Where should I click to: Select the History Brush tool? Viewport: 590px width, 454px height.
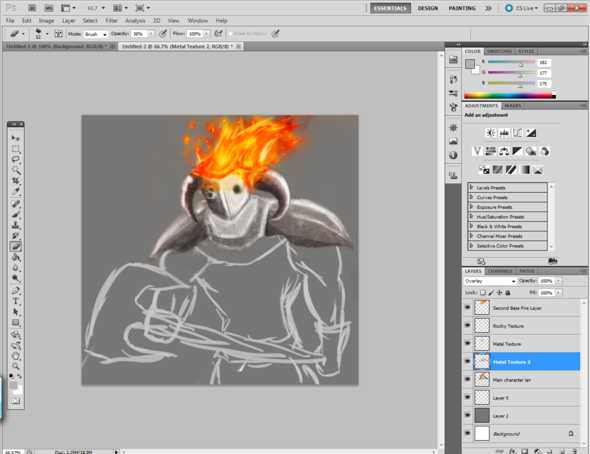[15, 235]
